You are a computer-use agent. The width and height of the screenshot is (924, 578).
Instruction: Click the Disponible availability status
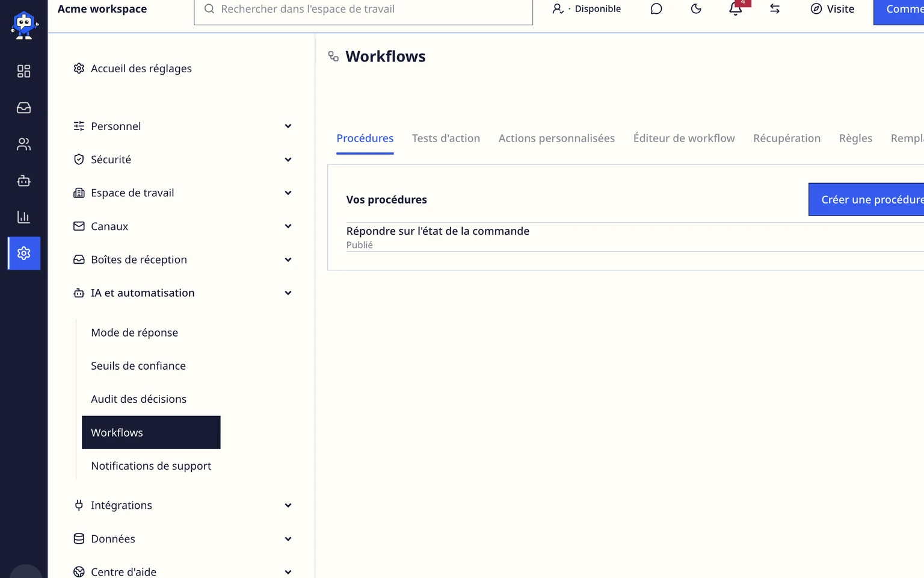coord(587,9)
